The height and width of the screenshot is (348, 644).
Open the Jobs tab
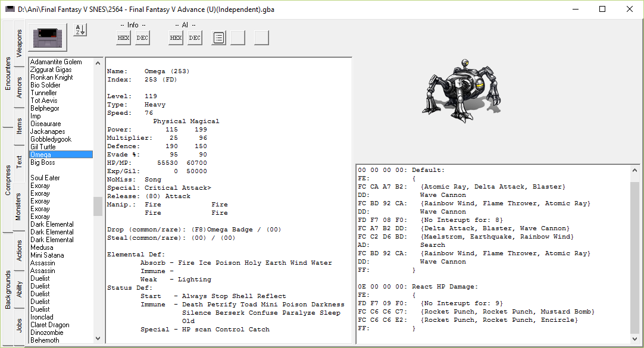(x=19, y=326)
